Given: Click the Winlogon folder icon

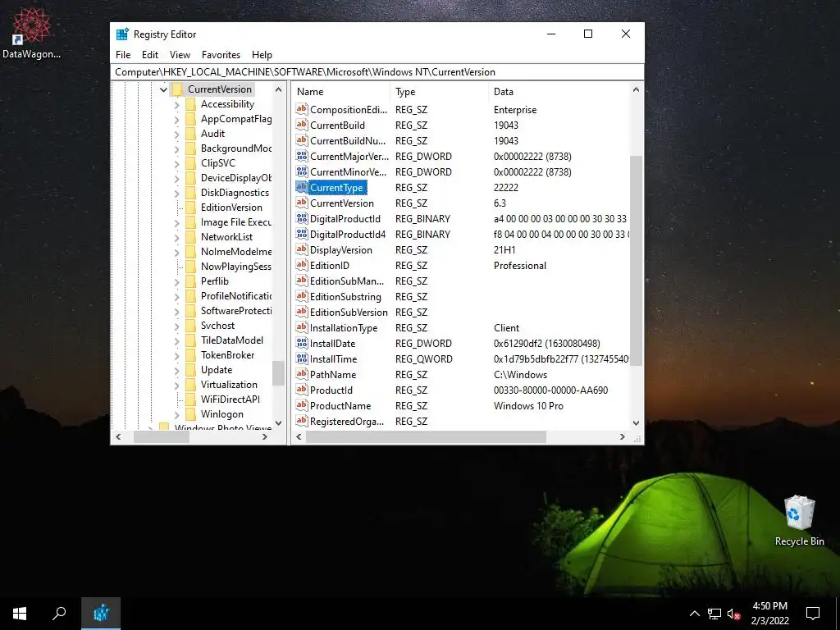Looking at the screenshot, I should tap(190, 414).
